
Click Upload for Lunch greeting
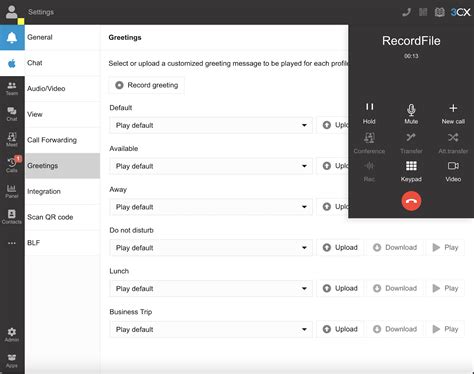coord(340,288)
